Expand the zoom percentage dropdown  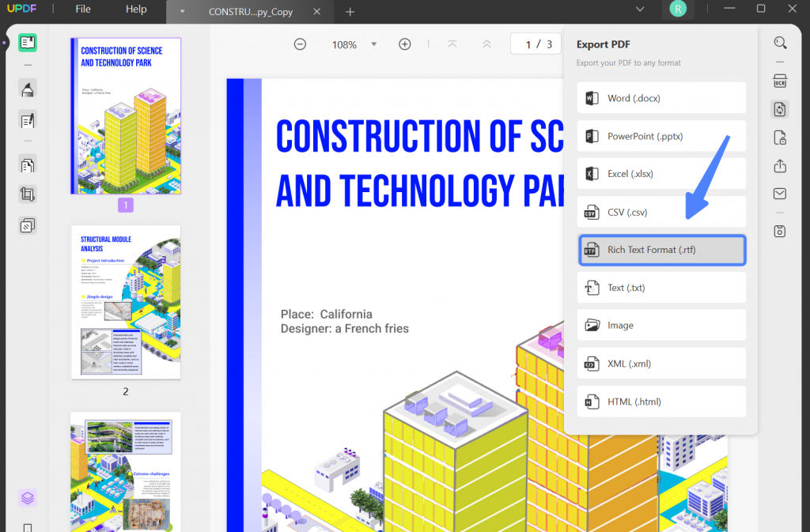click(x=373, y=44)
